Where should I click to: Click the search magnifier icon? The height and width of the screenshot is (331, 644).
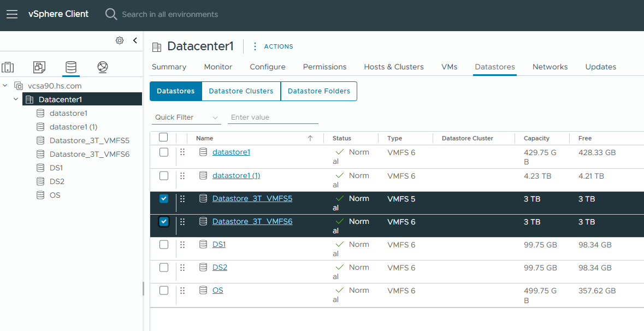pos(111,14)
